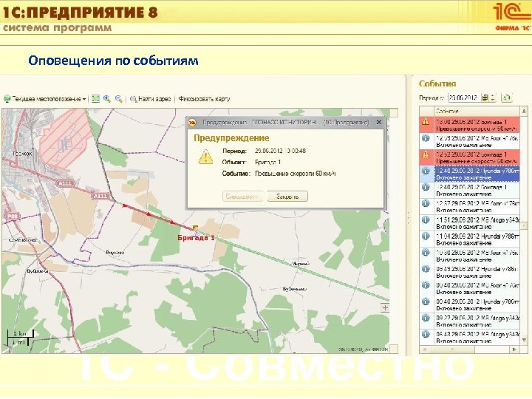Select the 10:30 MB Axor event row

click(469, 255)
